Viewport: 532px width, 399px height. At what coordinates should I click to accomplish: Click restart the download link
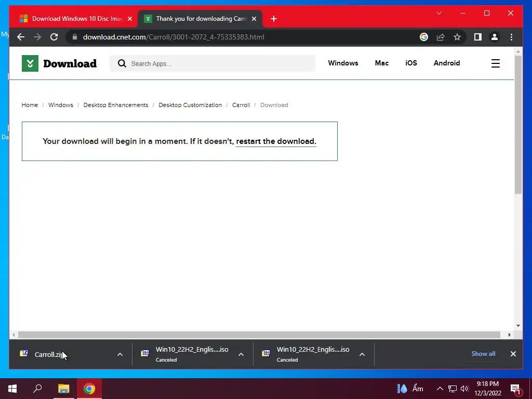point(276,141)
